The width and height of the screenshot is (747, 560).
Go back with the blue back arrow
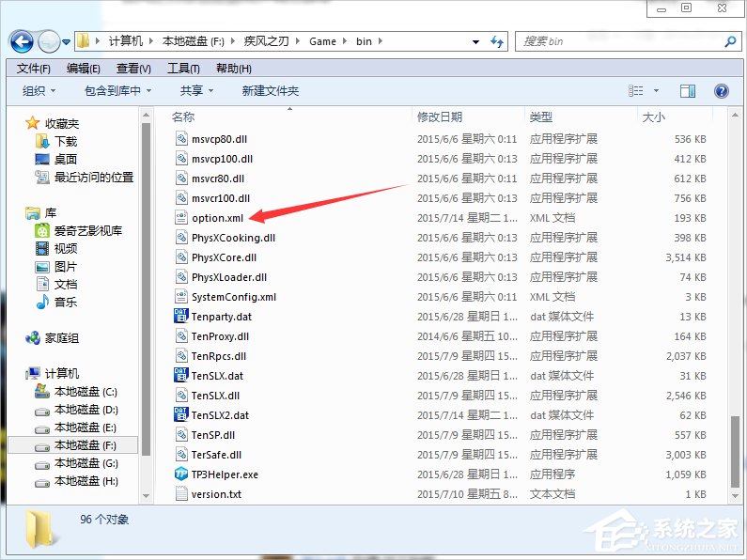click(x=22, y=42)
